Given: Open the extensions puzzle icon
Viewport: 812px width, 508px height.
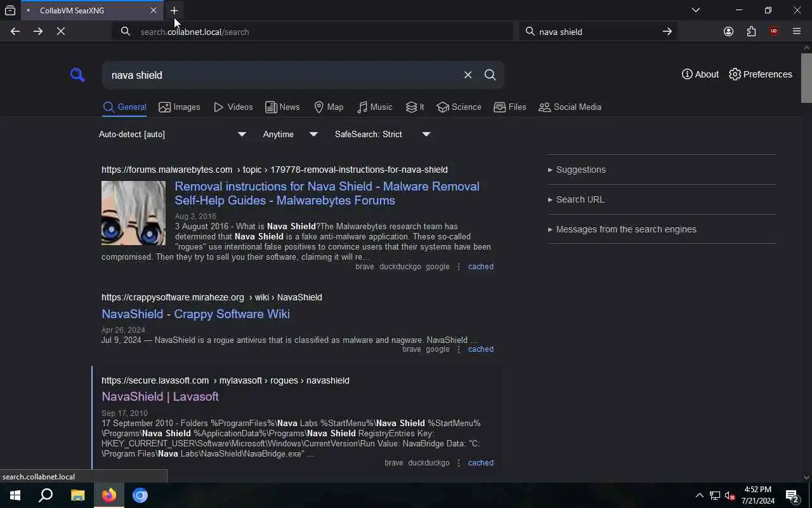Looking at the screenshot, I should [751, 31].
